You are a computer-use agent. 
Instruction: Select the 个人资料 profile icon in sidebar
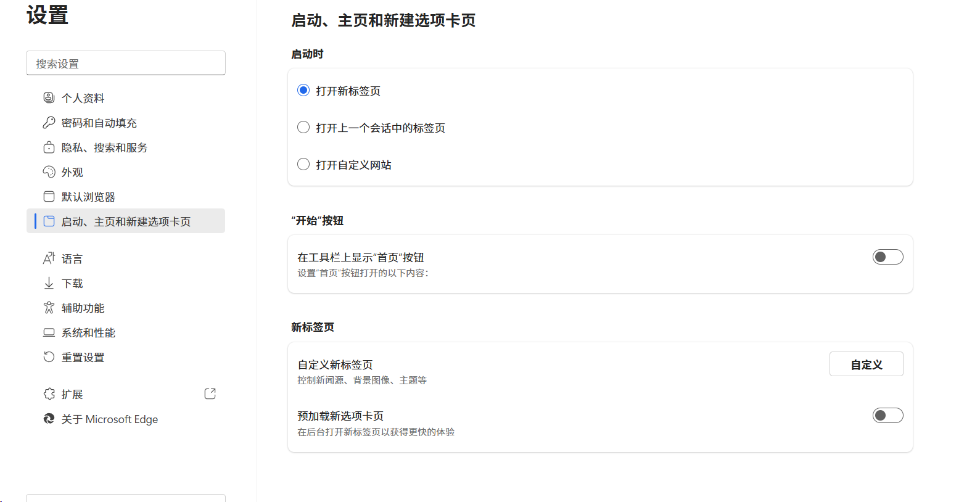(49, 97)
